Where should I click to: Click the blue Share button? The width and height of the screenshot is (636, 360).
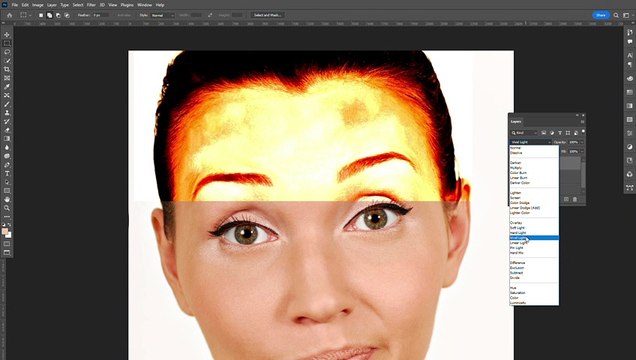(x=601, y=15)
